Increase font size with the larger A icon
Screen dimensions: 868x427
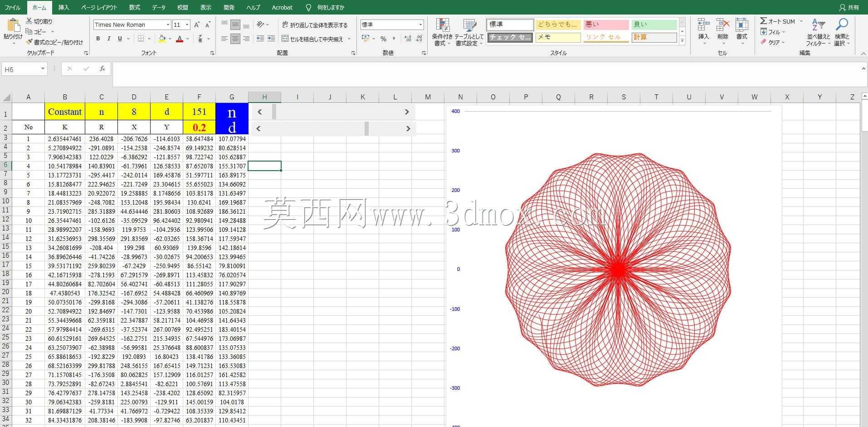tap(197, 25)
